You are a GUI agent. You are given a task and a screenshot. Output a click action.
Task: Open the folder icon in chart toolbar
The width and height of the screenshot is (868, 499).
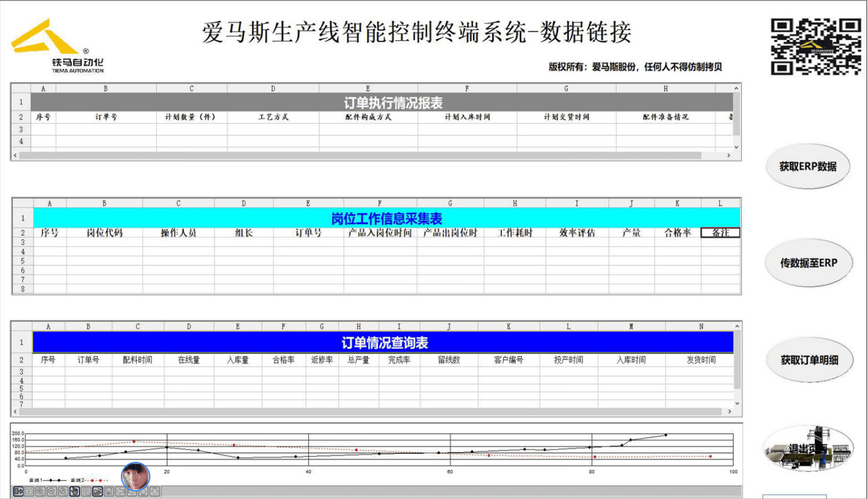pos(97,491)
